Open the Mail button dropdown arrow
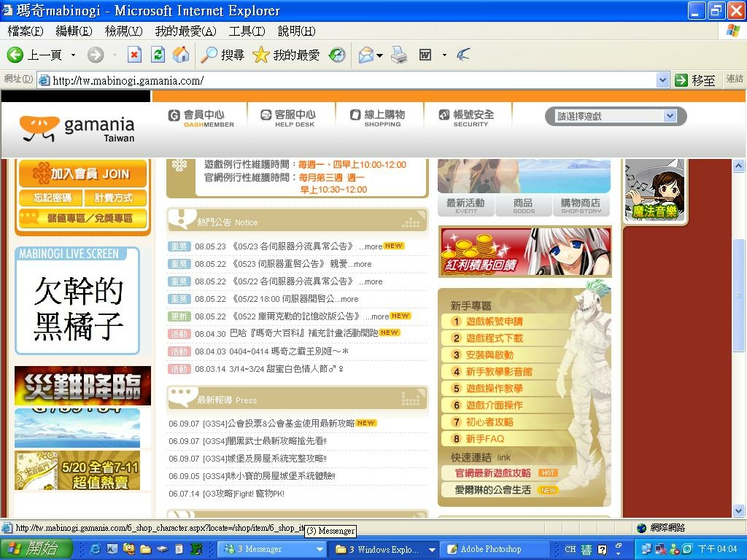This screenshot has height=560, width=747. click(379, 55)
